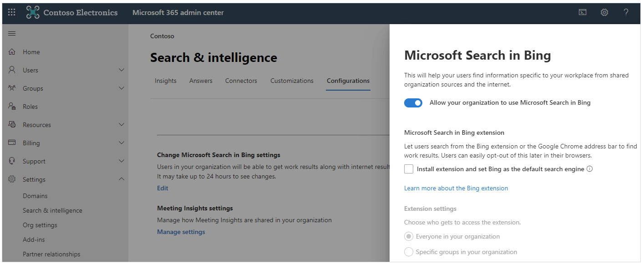
Task: Open the help question mark icon
Action: tap(626, 12)
